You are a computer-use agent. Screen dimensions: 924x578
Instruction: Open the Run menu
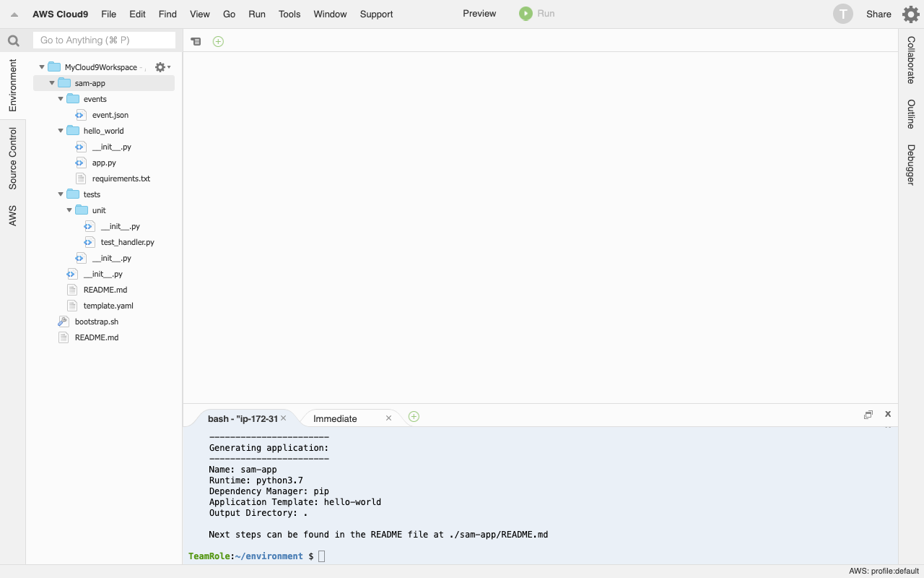[x=257, y=14]
